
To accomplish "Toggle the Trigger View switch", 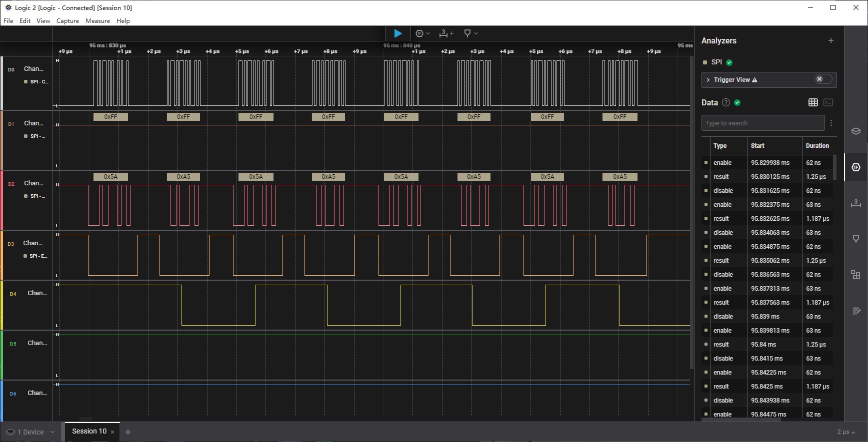I will click(x=823, y=79).
